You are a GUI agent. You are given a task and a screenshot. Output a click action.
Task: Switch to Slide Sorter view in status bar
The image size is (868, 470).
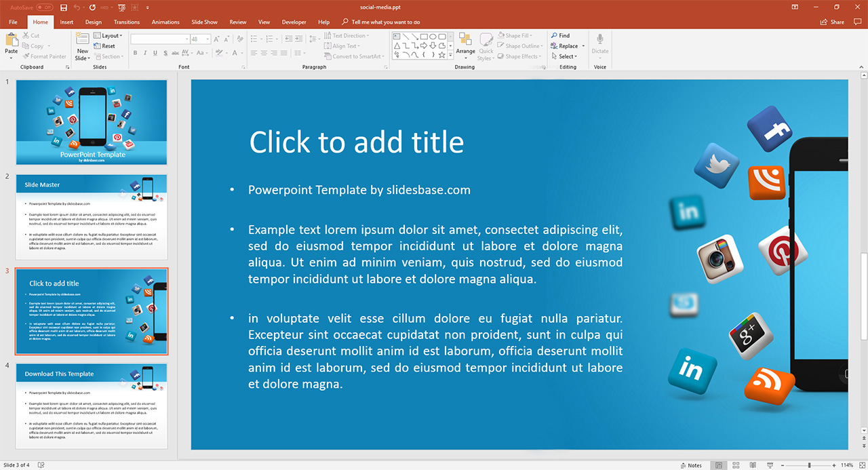coord(736,465)
